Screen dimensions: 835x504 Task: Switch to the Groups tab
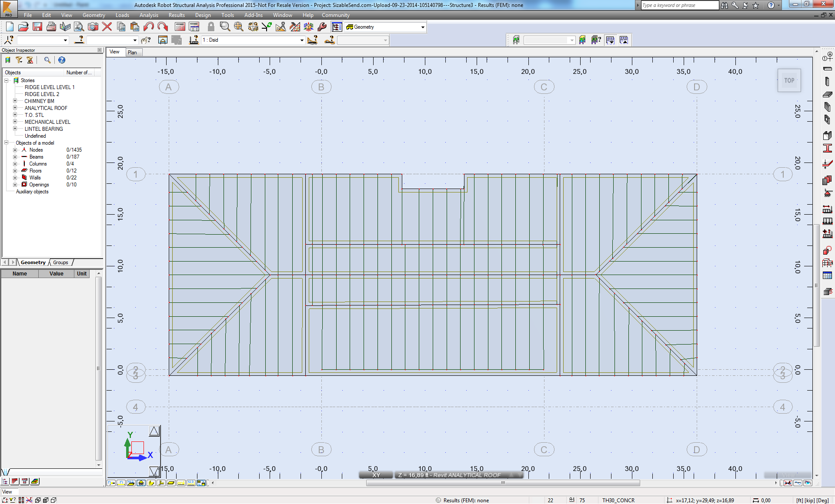[x=60, y=262]
